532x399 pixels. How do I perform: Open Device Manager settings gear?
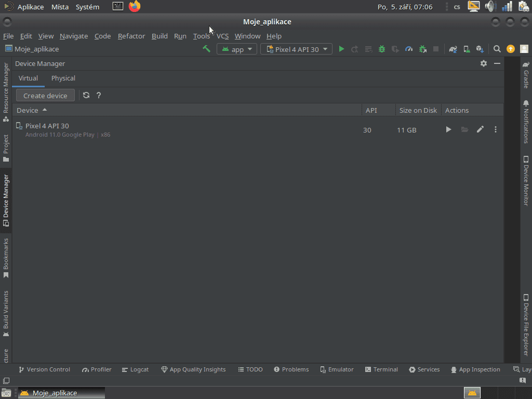484,63
